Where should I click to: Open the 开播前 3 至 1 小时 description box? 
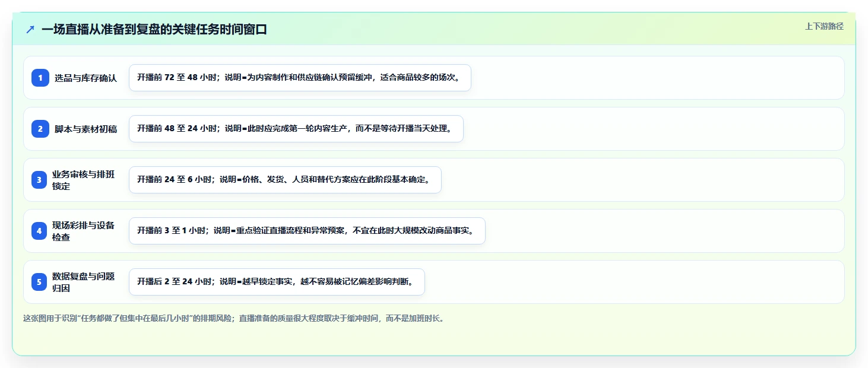tap(307, 231)
